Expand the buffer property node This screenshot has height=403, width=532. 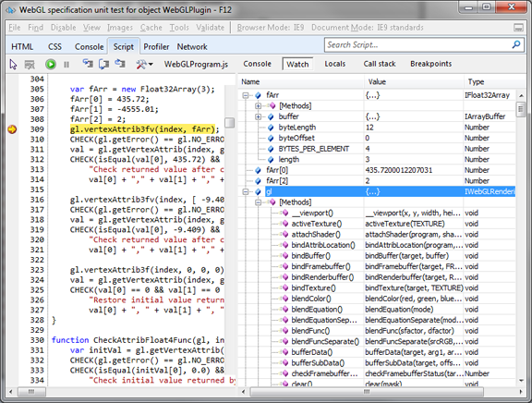pyautogui.click(x=259, y=116)
